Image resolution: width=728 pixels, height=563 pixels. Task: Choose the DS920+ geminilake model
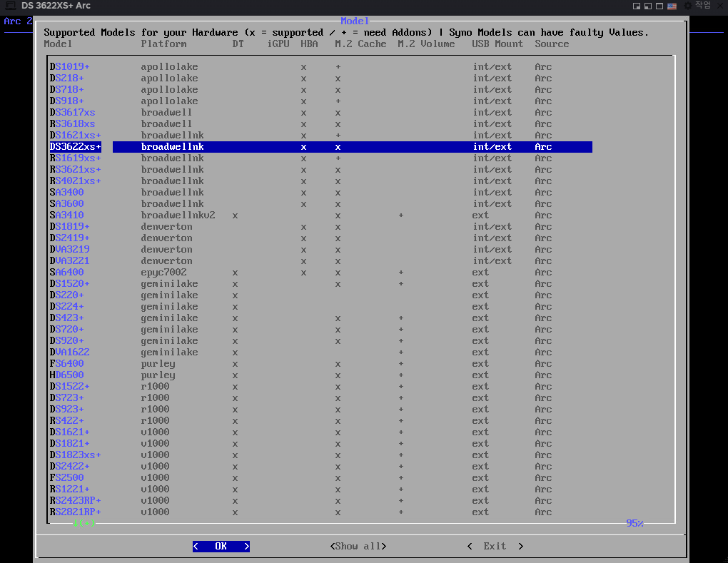click(67, 340)
